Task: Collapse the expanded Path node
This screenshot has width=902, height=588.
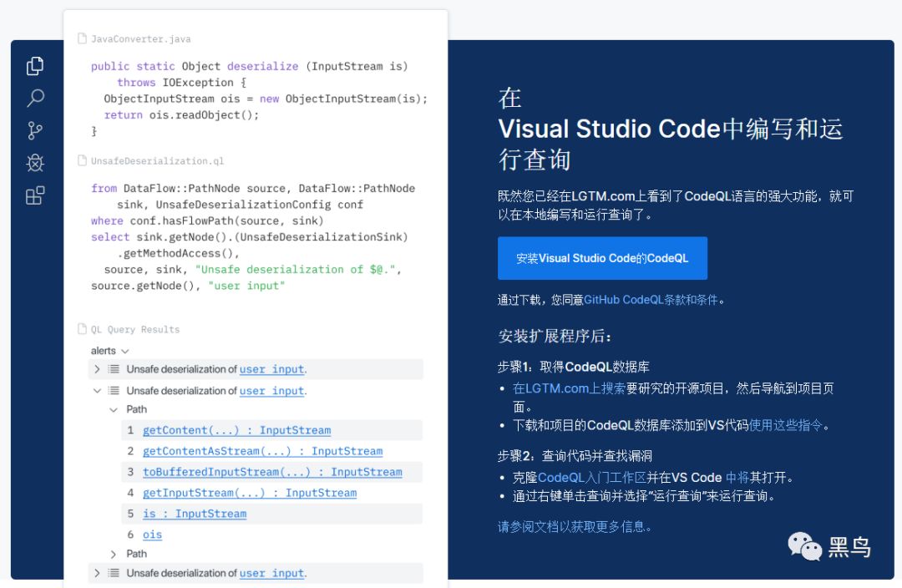Action: (114, 409)
